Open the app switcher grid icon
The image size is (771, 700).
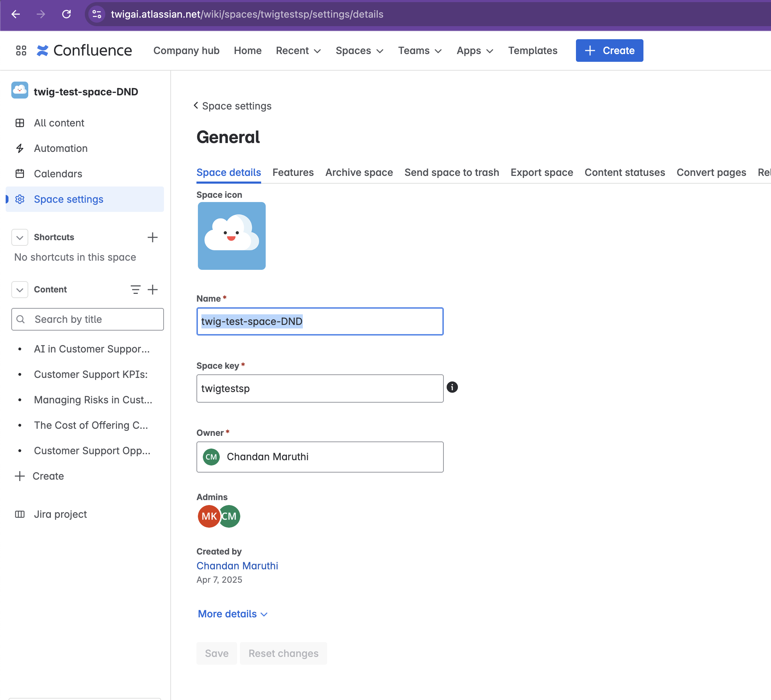[21, 51]
